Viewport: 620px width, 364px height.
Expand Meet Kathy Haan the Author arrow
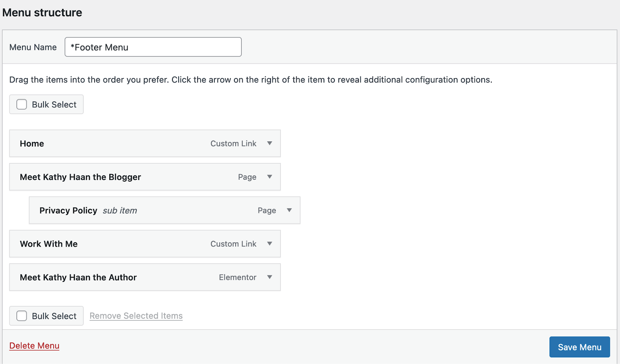(x=269, y=277)
